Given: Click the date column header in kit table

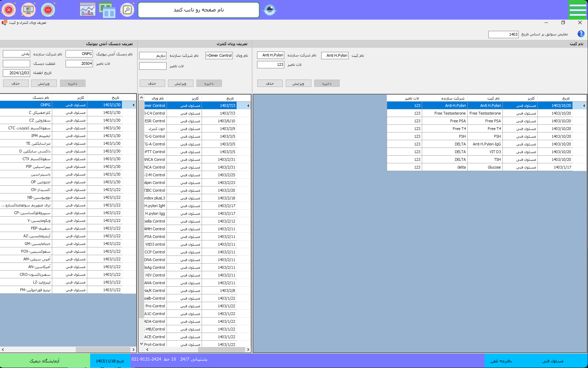Looking at the screenshot, I should [555, 98].
